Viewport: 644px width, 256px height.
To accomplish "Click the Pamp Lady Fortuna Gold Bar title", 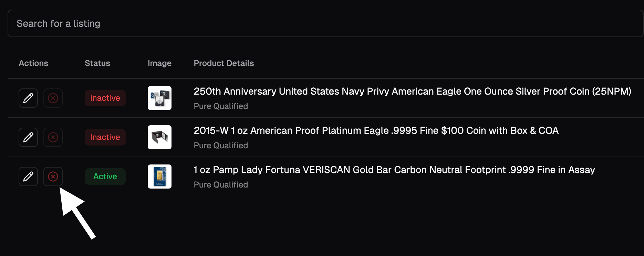I will pos(394,170).
